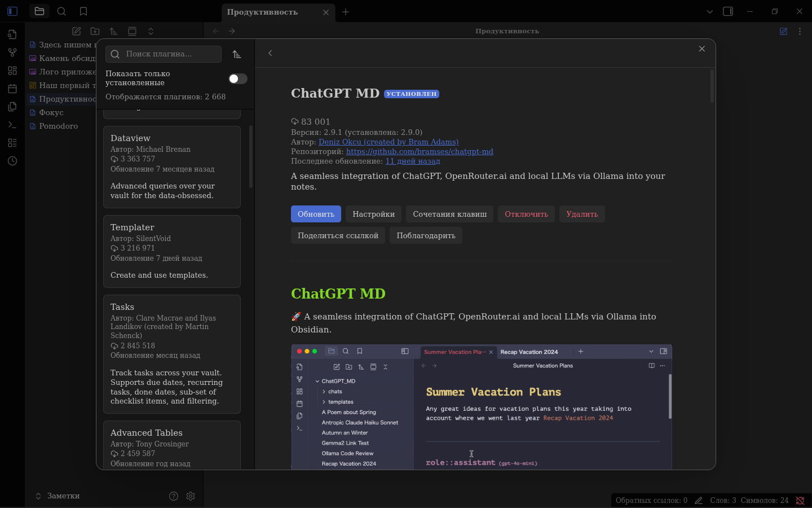Open the graph view from left ribbon
Image resolution: width=812 pixels, height=508 pixels.
(x=12, y=52)
